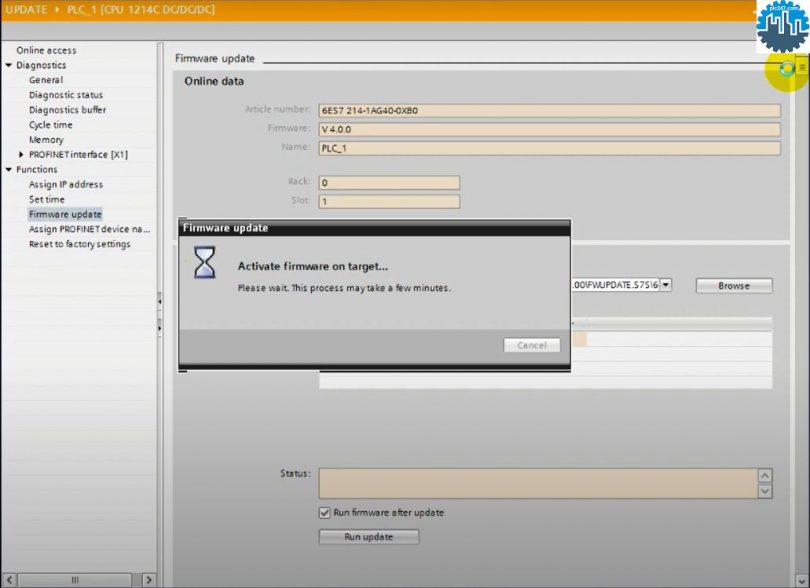
Task: Open Diagnostic status page
Action: [x=66, y=95]
